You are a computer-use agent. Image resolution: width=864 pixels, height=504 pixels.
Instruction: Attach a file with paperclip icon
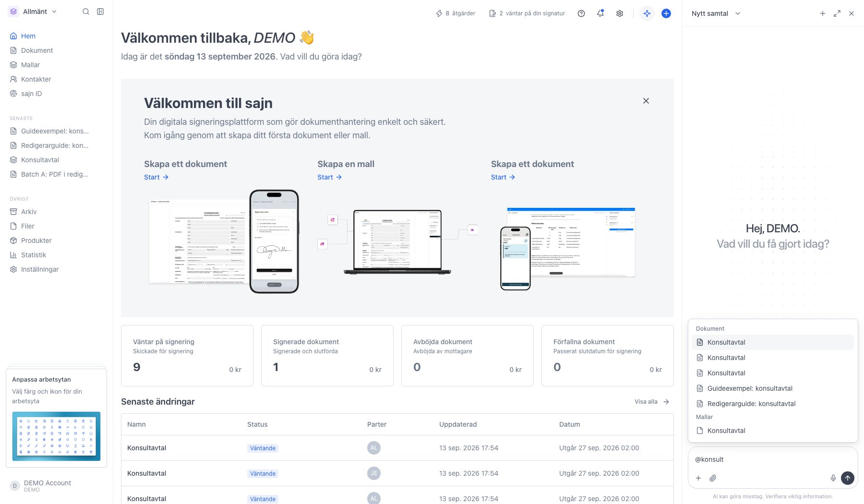pyautogui.click(x=713, y=478)
